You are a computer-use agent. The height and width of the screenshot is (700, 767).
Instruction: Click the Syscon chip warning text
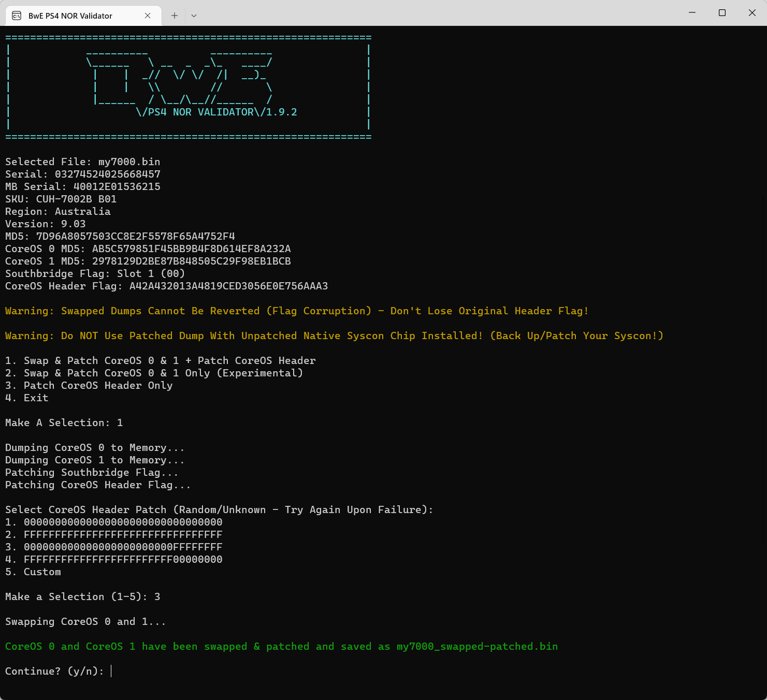[334, 336]
